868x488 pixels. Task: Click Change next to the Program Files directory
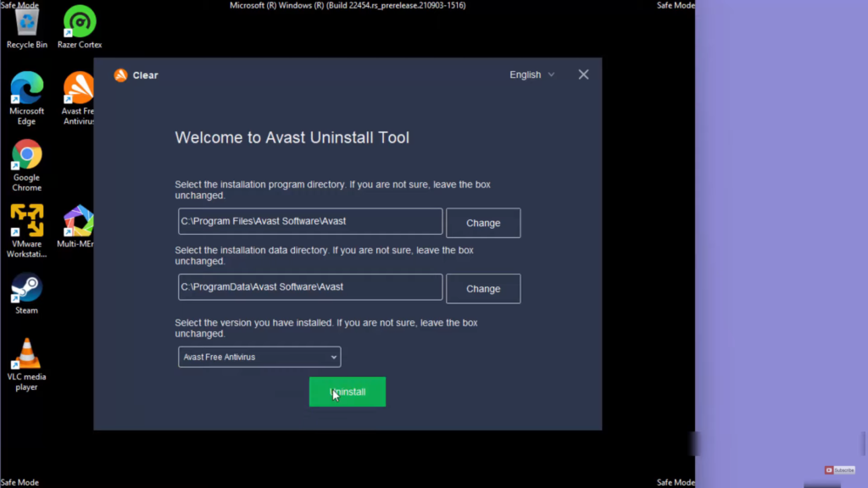(483, 223)
